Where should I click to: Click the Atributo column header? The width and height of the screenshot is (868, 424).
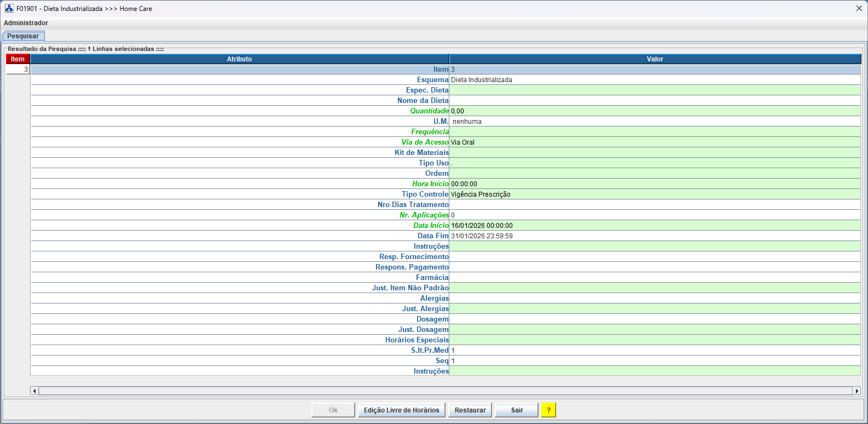[239, 59]
